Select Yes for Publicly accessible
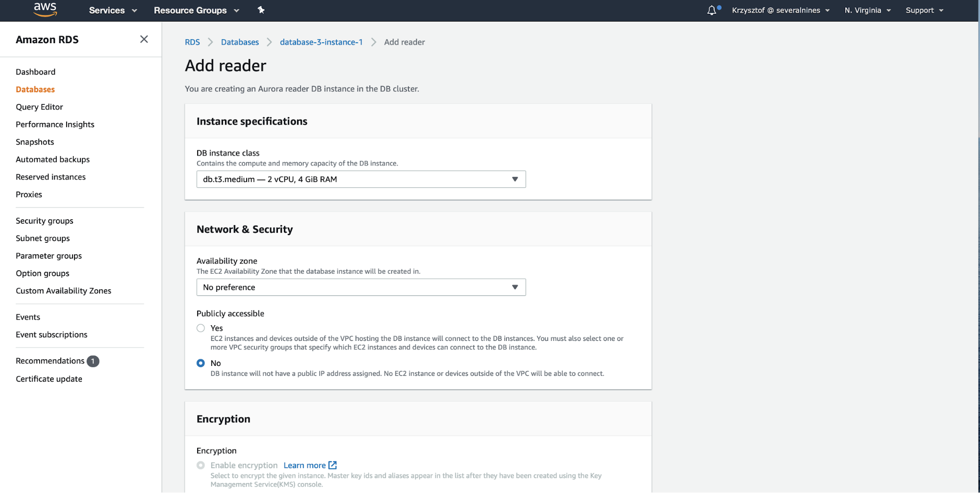The width and height of the screenshot is (980, 493). [x=201, y=328]
